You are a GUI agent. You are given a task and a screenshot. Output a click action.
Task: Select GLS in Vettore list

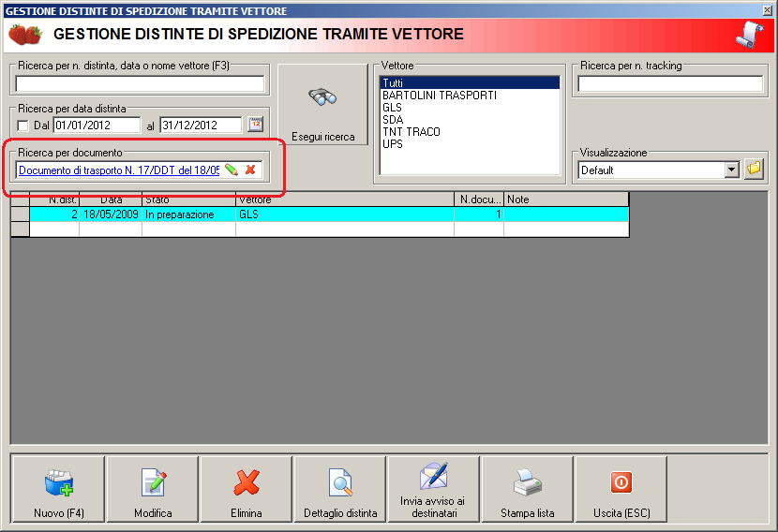click(x=470, y=107)
